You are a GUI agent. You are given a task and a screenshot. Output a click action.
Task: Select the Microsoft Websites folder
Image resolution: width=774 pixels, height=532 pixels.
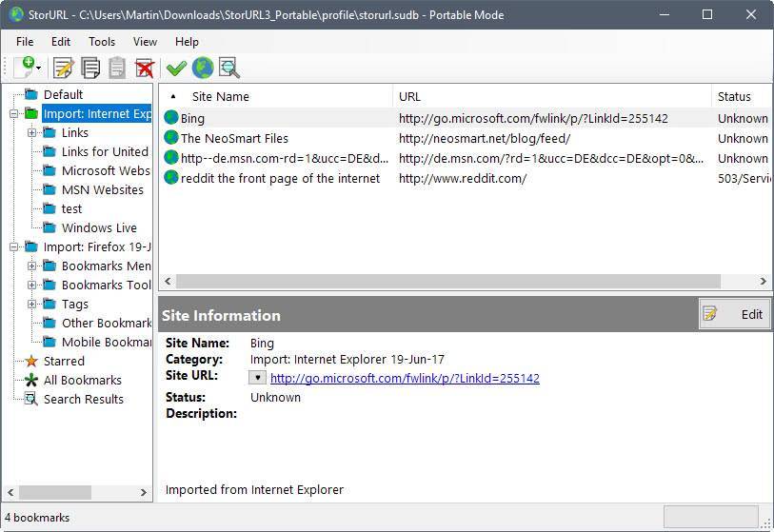106,170
